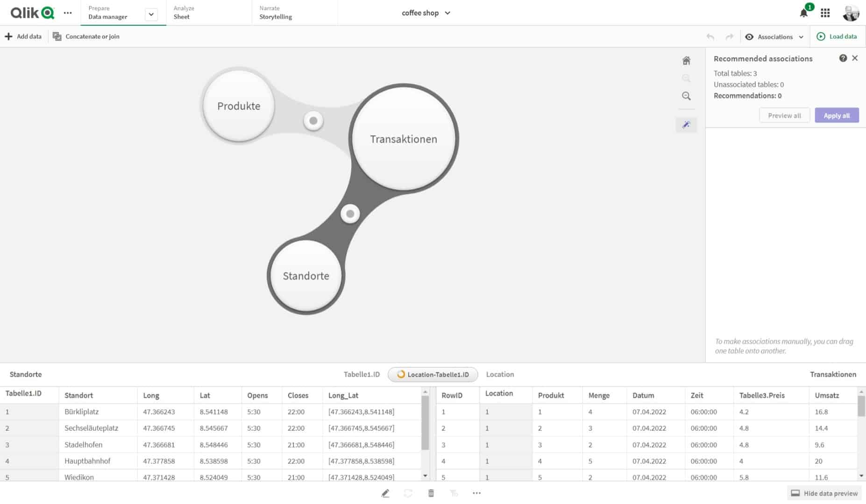The height and width of the screenshot is (504, 866).
Task: Edit the table using the pencil icon
Action: 385,493
